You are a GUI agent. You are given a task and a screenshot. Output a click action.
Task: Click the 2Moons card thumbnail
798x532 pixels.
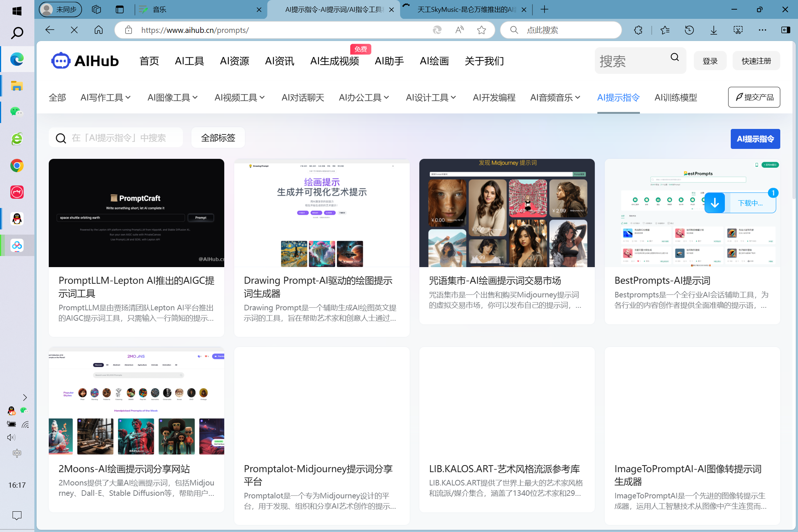pyautogui.click(x=136, y=401)
